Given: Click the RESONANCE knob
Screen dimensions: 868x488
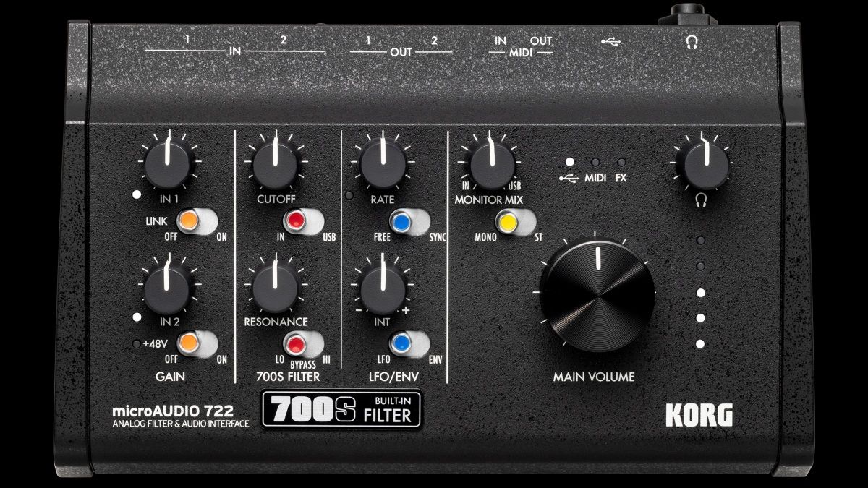Looking at the screenshot, I should [x=276, y=288].
